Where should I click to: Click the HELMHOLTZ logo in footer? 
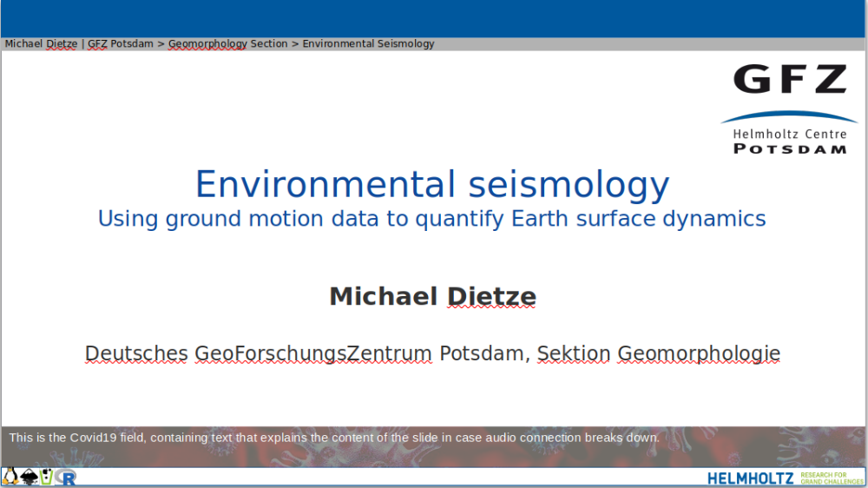tap(750, 478)
